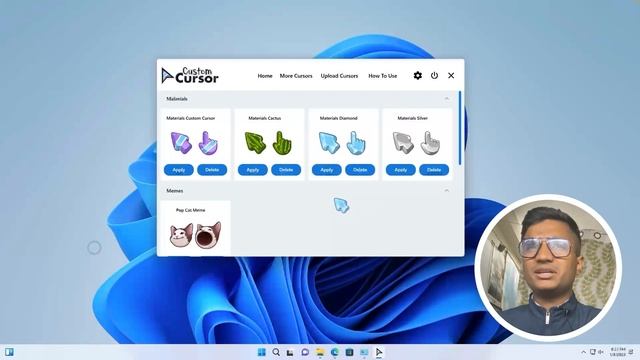Delete Materials Cactus cursor
The image size is (640, 360).
pos(286,170)
